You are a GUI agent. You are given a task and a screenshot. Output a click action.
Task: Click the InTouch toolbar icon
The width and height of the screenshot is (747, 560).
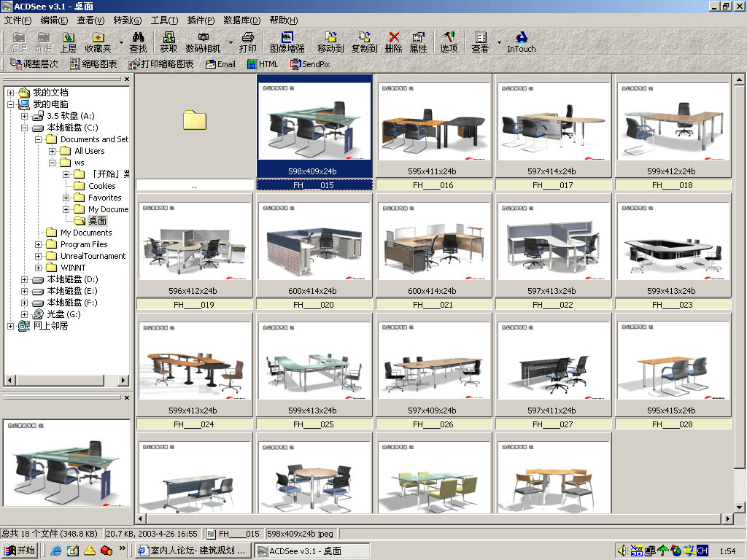point(521,42)
